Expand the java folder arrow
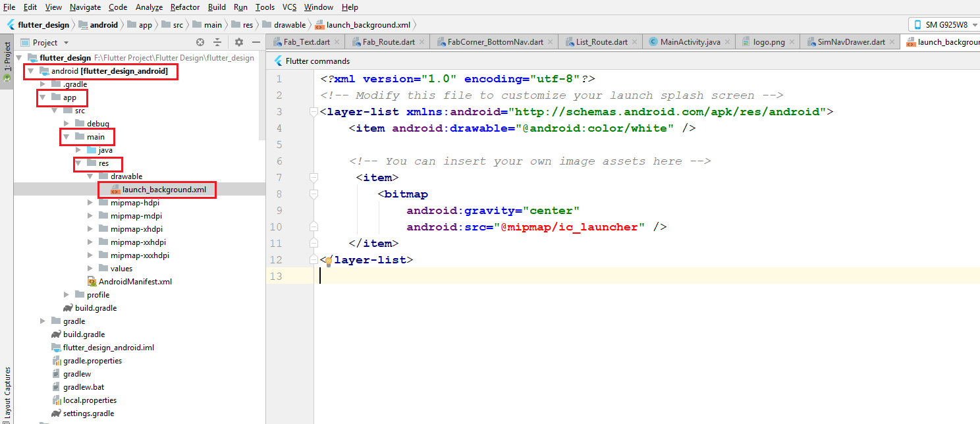This screenshot has width=980, height=424. pos(78,150)
